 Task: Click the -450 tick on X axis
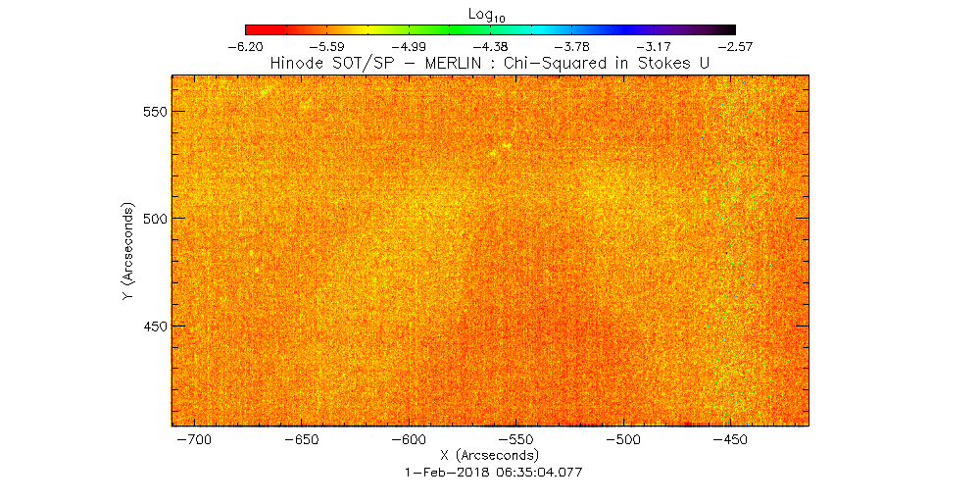[731, 440]
